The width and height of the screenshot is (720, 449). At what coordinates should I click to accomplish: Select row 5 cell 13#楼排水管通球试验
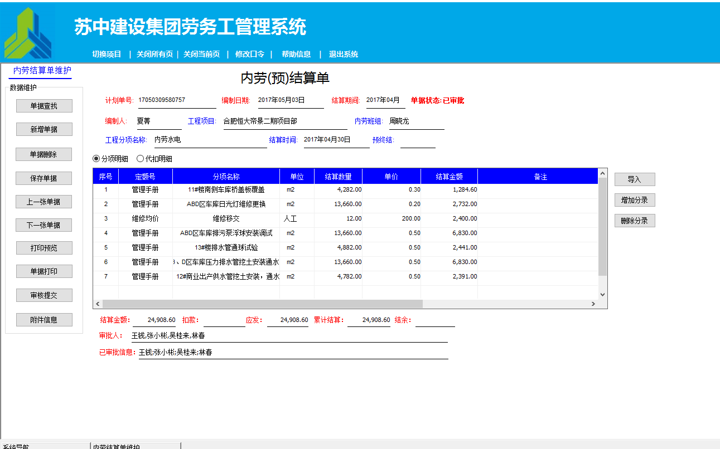tap(226, 247)
